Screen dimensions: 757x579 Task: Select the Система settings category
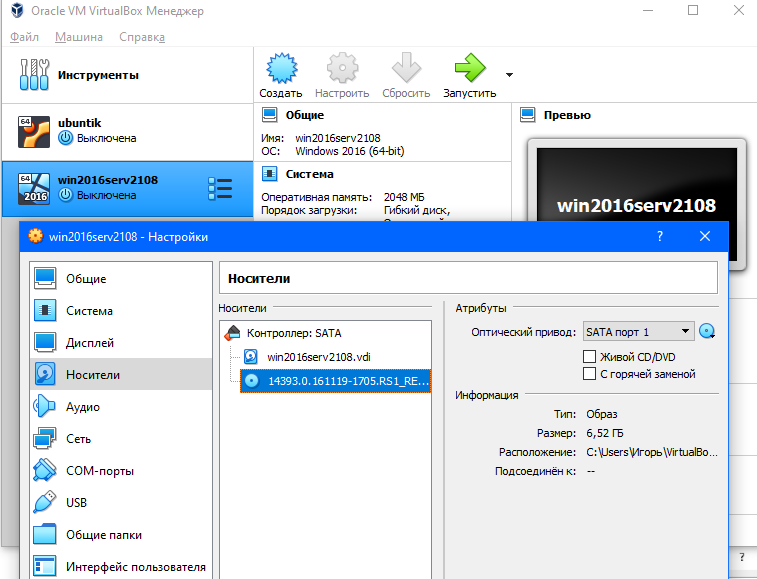121,311
